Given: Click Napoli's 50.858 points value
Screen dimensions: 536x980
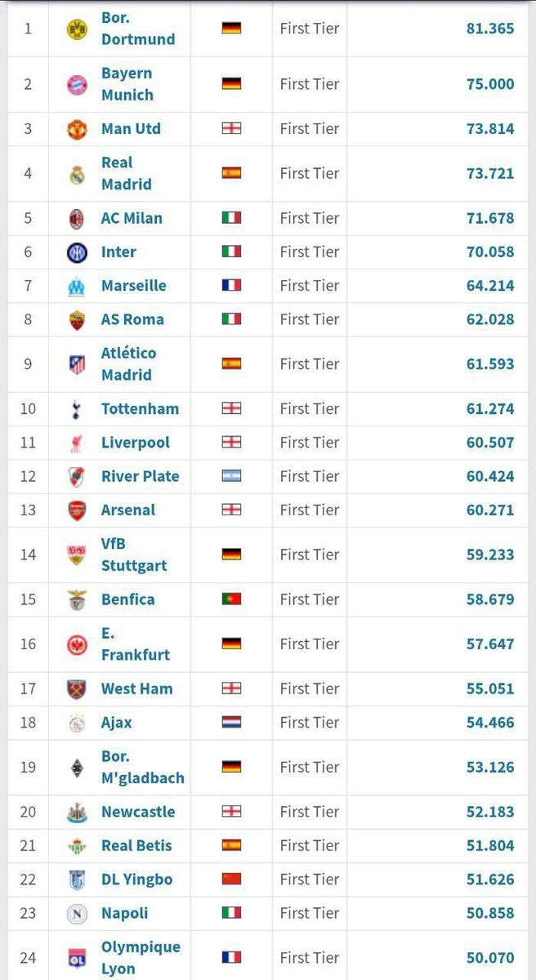Looking at the screenshot, I should coord(489,913).
